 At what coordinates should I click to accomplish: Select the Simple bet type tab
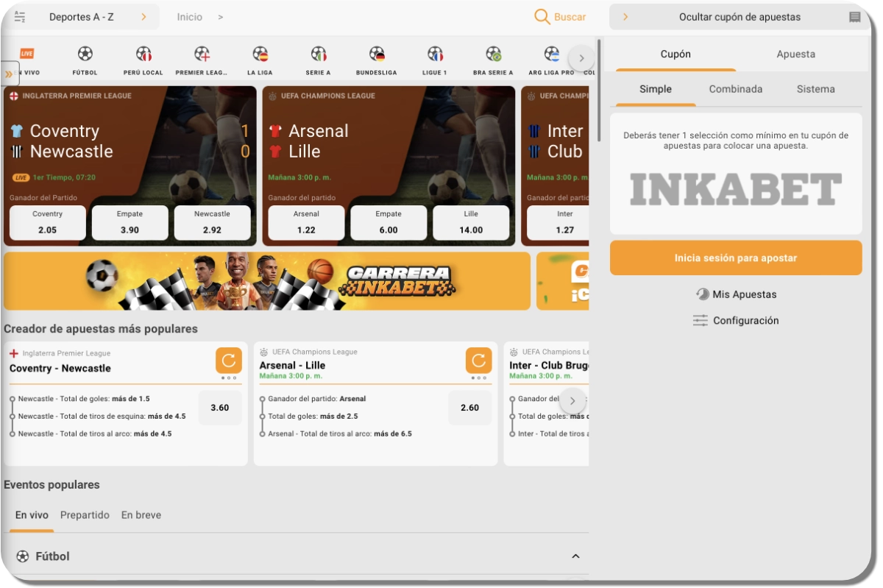(656, 89)
